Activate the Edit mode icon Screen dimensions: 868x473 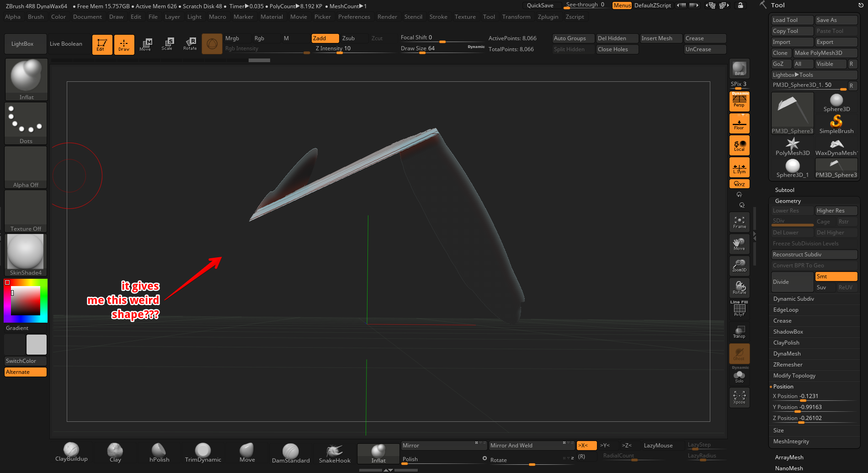(102, 44)
